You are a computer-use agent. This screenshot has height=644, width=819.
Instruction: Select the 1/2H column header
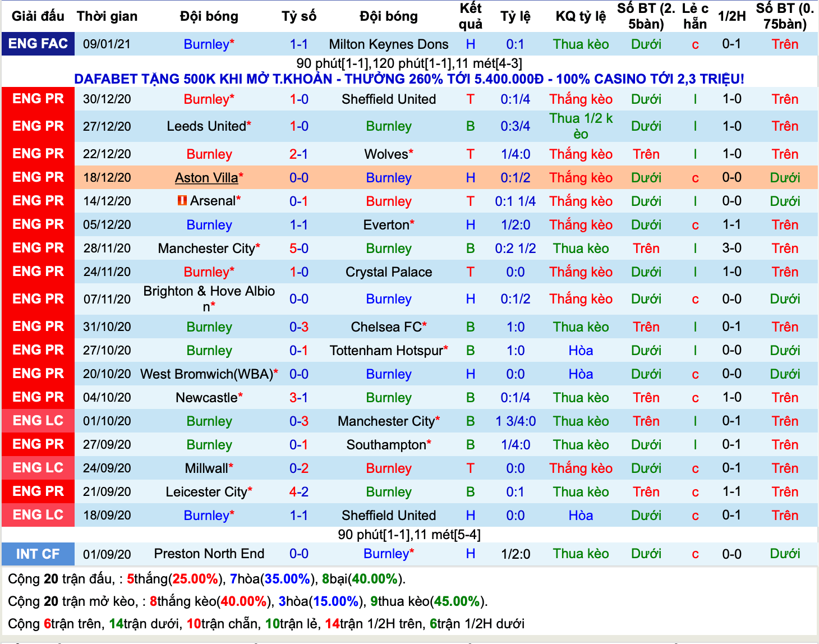click(x=732, y=16)
